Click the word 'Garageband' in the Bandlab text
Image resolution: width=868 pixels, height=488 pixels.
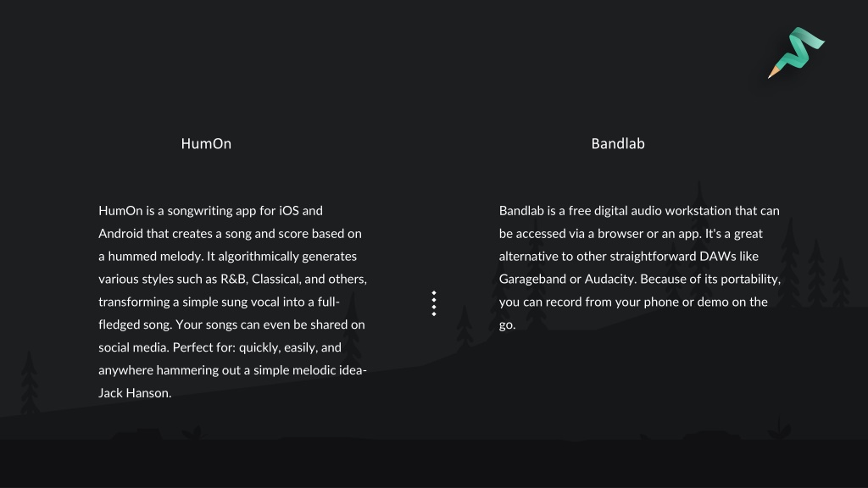(x=532, y=279)
